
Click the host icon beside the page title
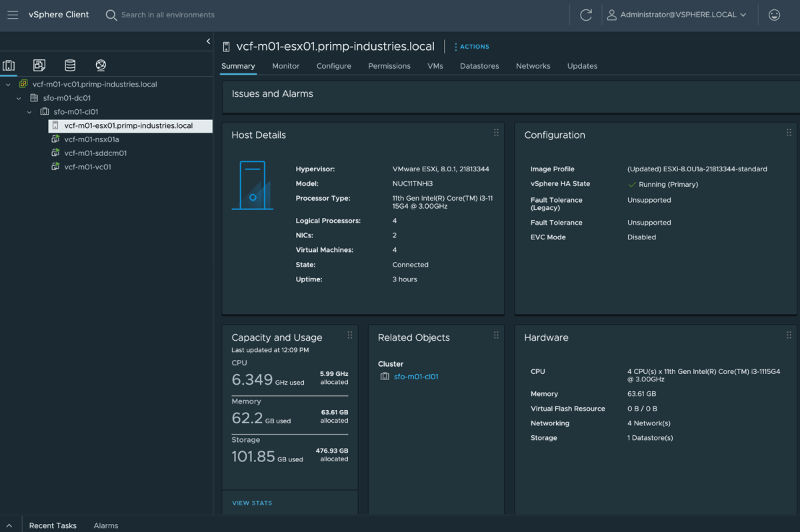coord(227,47)
